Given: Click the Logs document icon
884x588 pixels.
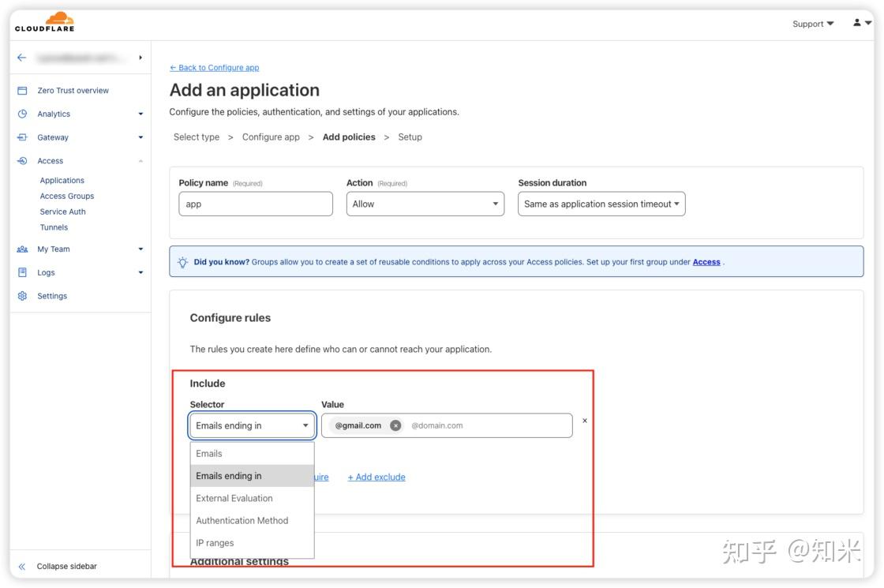Looking at the screenshot, I should point(22,272).
